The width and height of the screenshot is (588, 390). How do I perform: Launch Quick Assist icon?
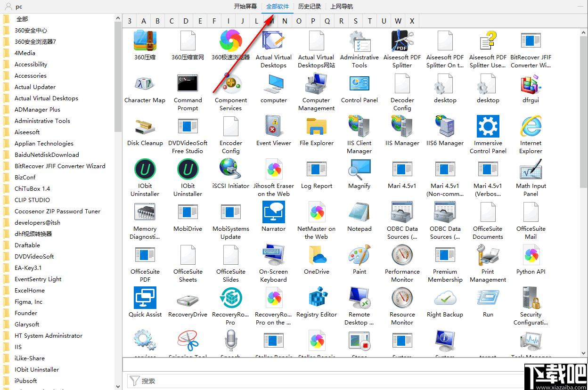click(145, 298)
